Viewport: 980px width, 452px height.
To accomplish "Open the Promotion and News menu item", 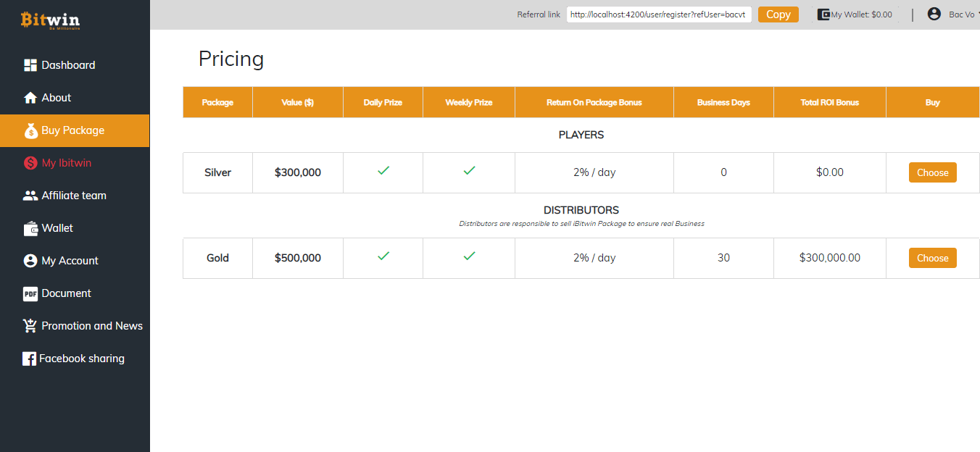I will 92,326.
